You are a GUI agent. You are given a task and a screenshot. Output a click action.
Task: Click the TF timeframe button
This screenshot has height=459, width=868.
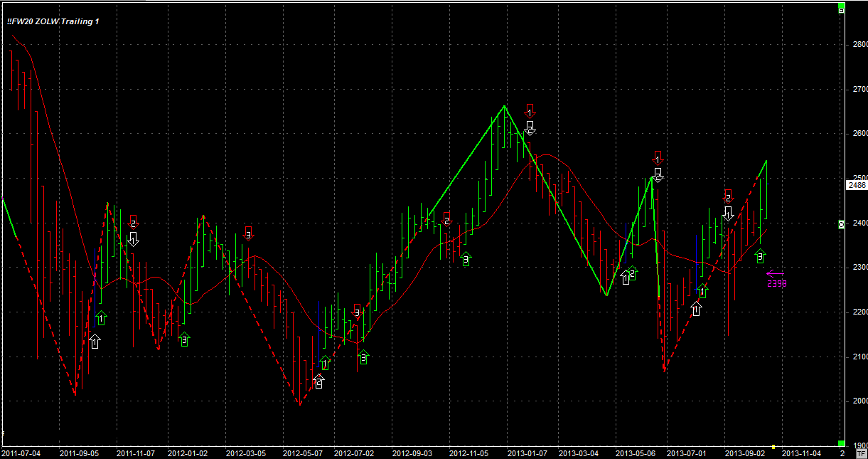tap(862, 453)
